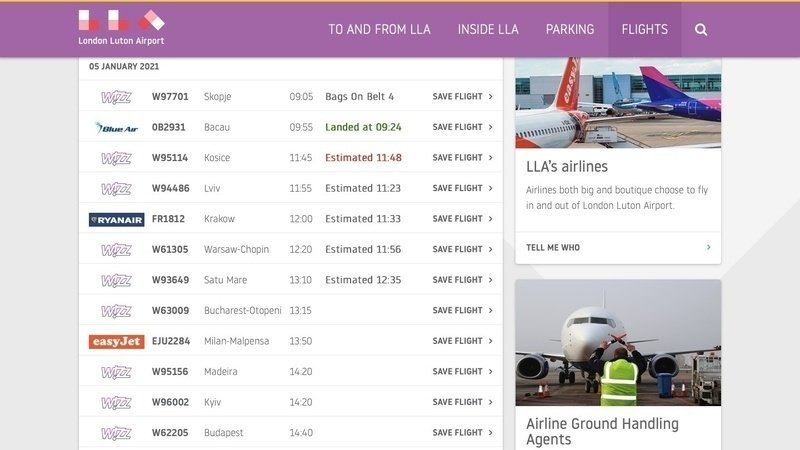Click Airline Ground Handling Agents heading
This screenshot has width=800, height=450.
click(x=603, y=431)
